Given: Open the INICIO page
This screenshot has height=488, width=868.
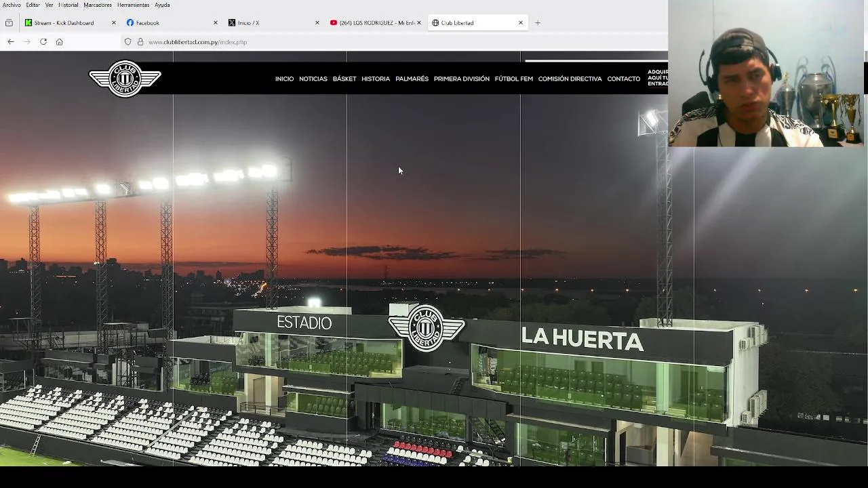Looking at the screenshot, I should click(x=284, y=79).
